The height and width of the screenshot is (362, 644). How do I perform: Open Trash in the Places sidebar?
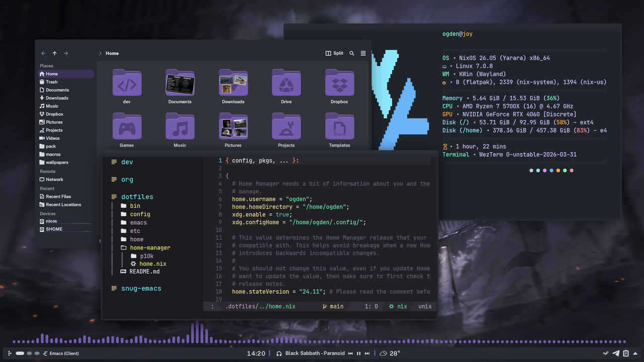66,82
